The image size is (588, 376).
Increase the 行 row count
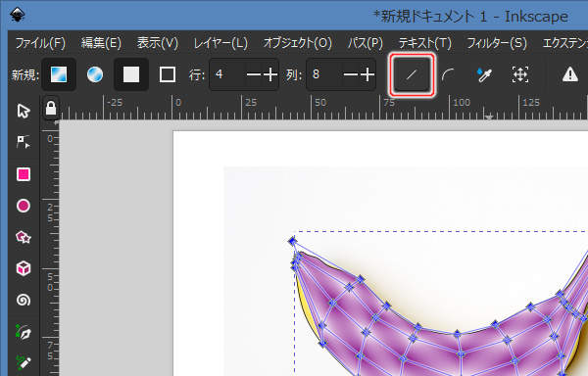pyautogui.click(x=270, y=74)
